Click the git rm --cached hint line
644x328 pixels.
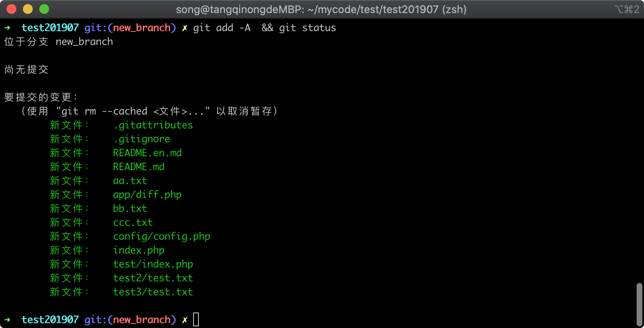[x=149, y=111]
